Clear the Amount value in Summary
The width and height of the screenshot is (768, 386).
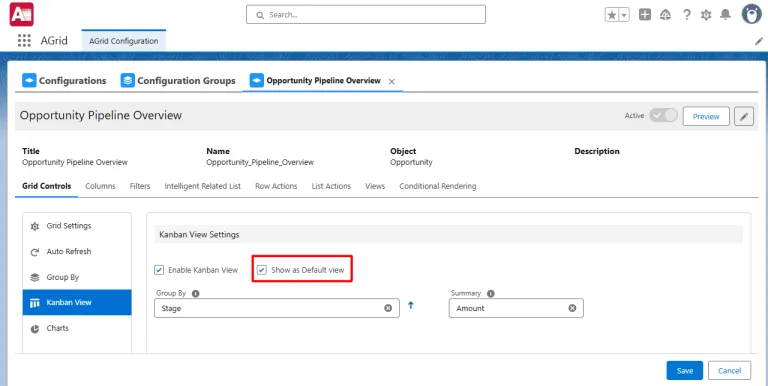click(x=572, y=308)
